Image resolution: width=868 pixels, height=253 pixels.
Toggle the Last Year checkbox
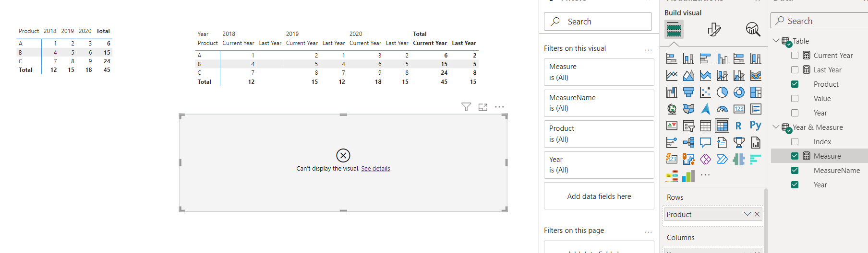pyautogui.click(x=795, y=70)
